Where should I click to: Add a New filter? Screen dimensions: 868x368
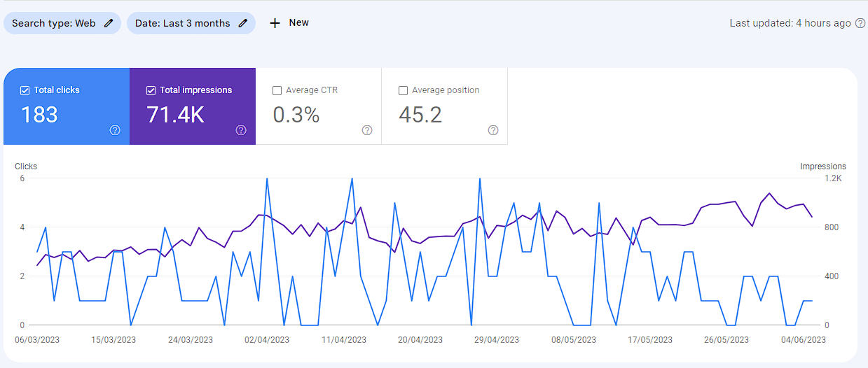(x=289, y=23)
